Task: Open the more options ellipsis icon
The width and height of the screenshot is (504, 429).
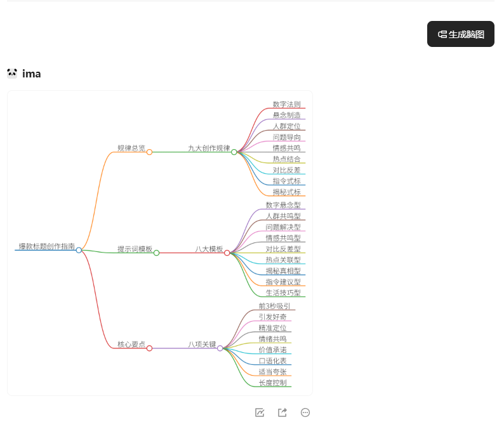Action: [x=305, y=412]
